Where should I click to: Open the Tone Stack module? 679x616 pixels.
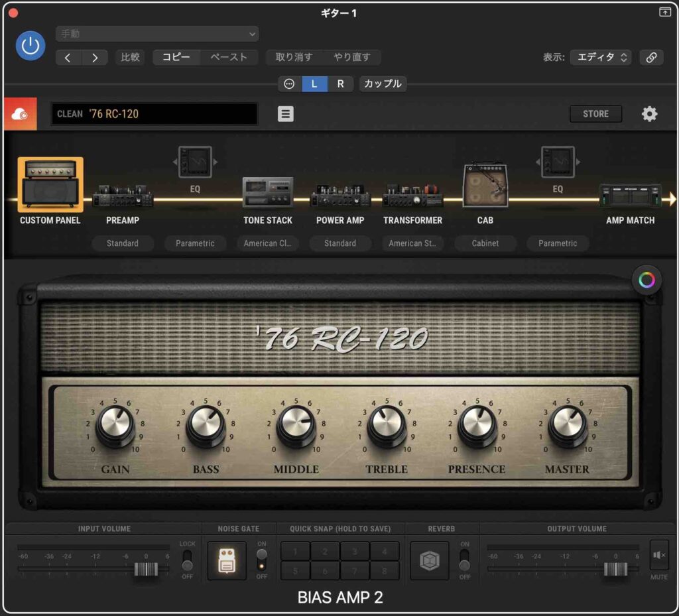point(267,193)
